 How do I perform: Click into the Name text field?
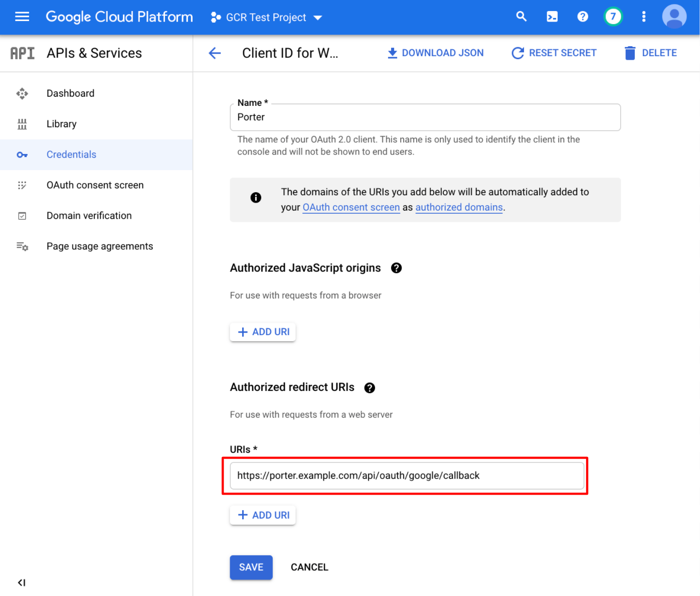[x=425, y=117]
